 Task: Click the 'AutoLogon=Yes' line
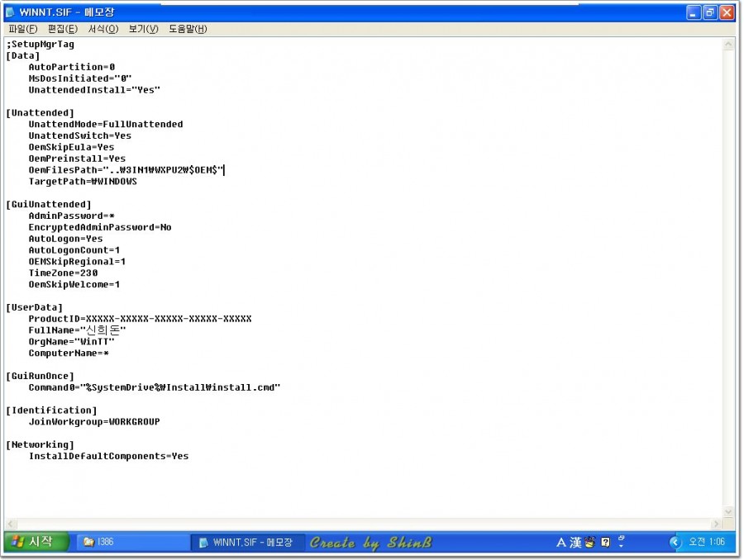pos(66,239)
